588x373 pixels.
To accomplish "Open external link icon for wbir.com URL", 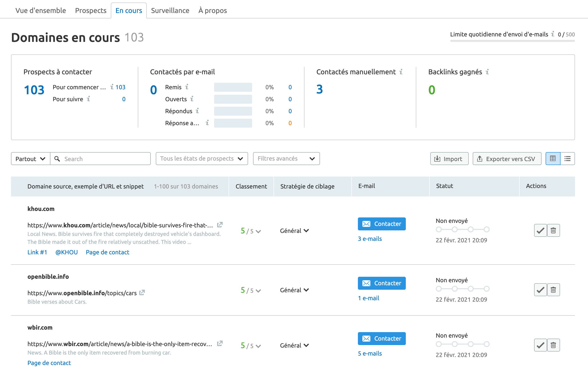I will click(220, 343).
